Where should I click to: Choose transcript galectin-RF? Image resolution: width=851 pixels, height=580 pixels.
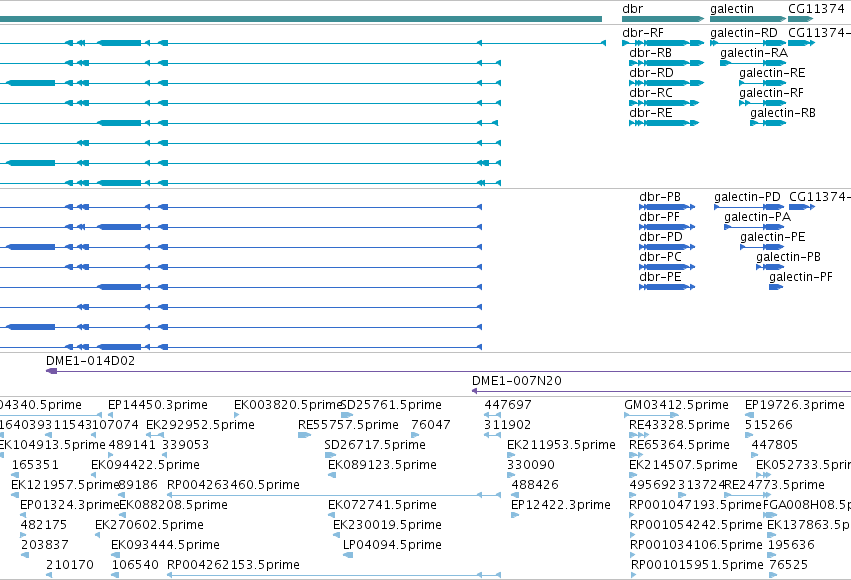[771, 93]
